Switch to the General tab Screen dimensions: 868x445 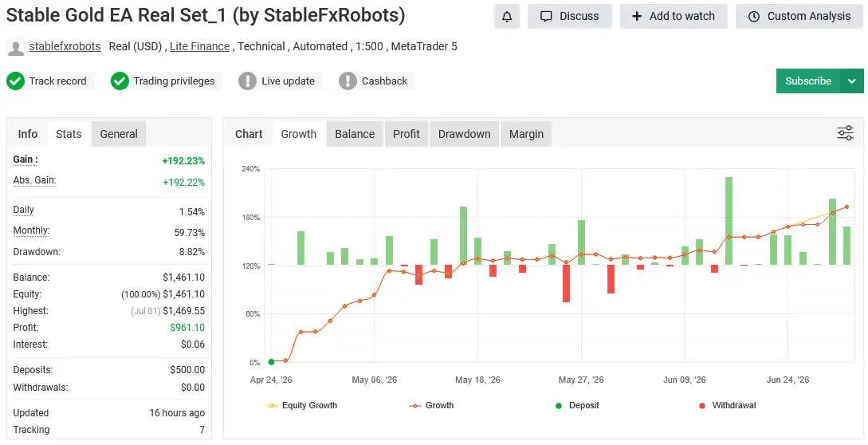pyautogui.click(x=119, y=134)
